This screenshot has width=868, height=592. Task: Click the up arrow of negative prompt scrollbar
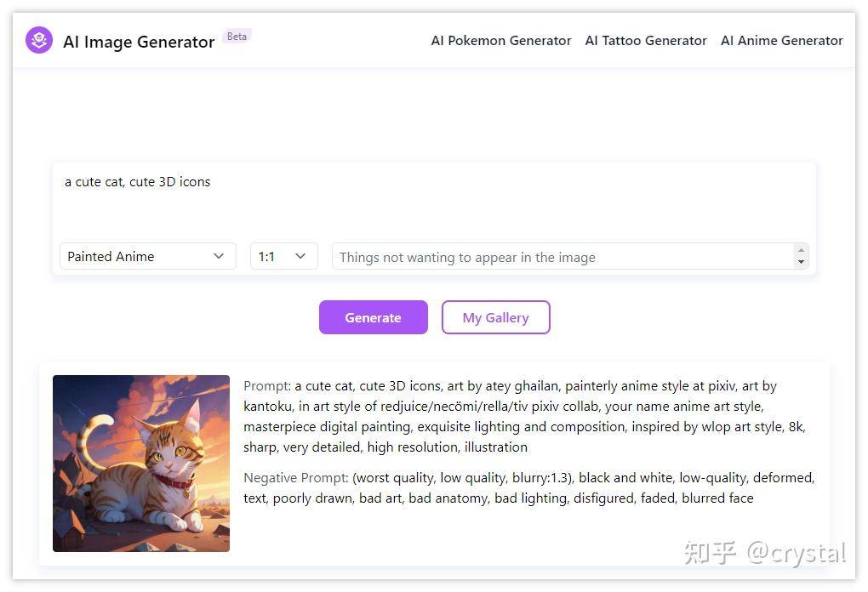tap(801, 250)
